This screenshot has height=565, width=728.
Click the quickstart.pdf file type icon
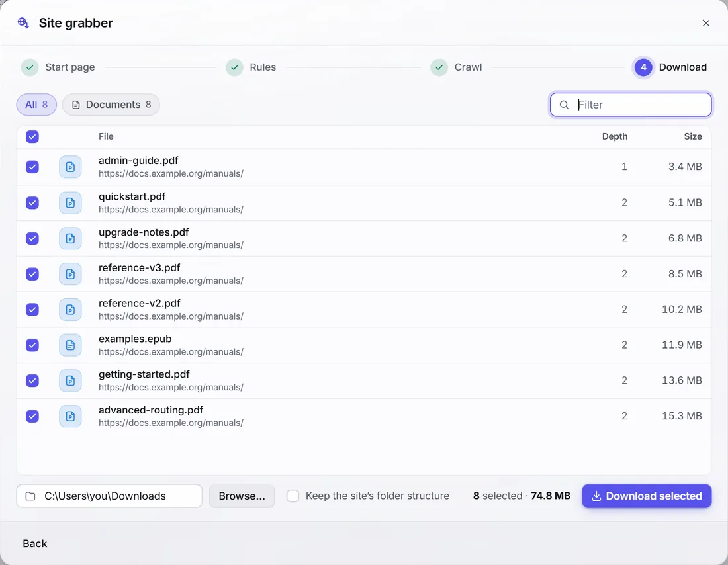(x=70, y=203)
